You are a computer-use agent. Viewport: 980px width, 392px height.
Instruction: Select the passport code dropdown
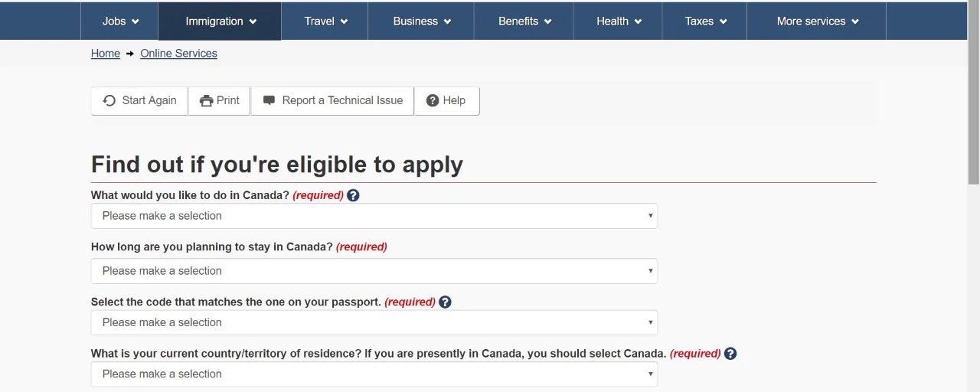(374, 322)
